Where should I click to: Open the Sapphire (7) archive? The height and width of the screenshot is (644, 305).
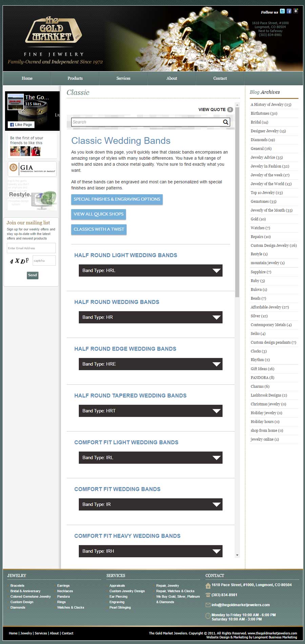[x=261, y=272]
